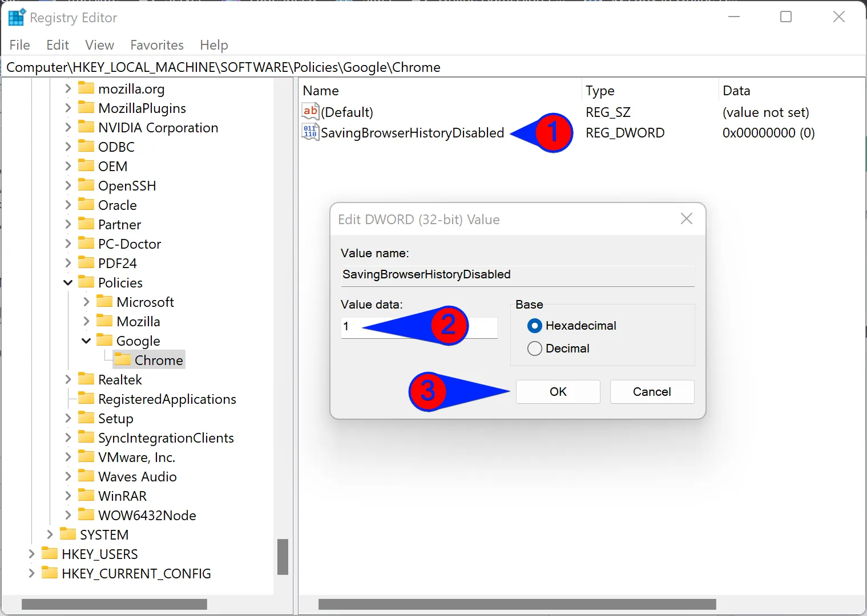Click the ab icon next to (Default)
The height and width of the screenshot is (616, 867).
[x=310, y=111]
